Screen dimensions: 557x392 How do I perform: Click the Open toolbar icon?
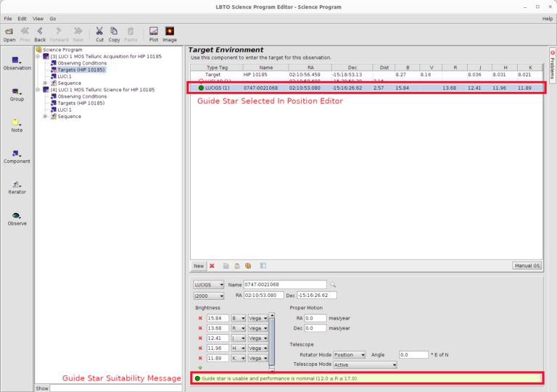(9, 33)
